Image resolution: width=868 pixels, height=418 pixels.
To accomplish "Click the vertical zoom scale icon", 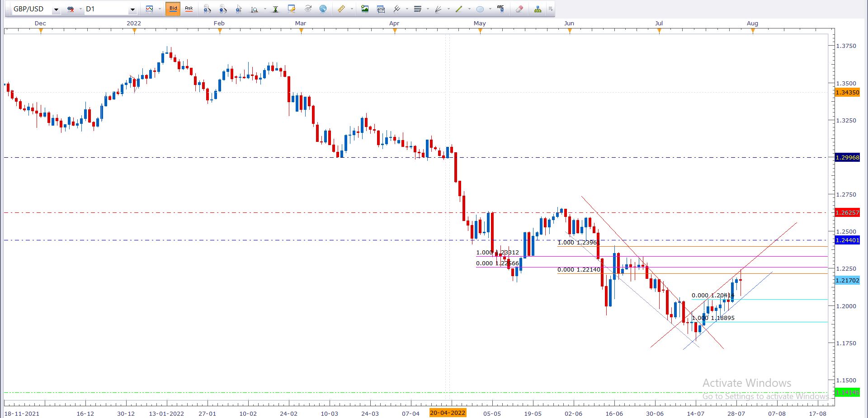I will pyautogui.click(x=255, y=9).
